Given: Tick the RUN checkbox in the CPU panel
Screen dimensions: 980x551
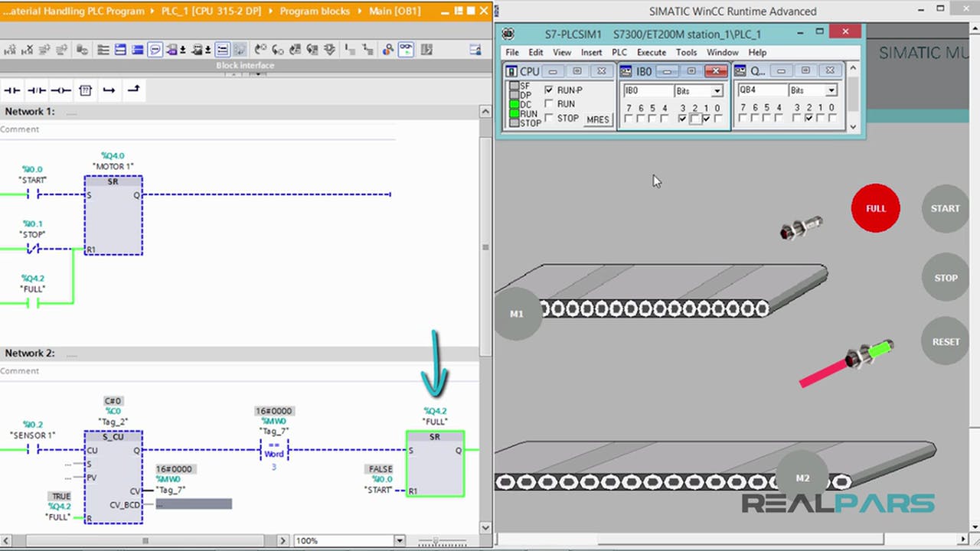Looking at the screenshot, I should tap(550, 104).
